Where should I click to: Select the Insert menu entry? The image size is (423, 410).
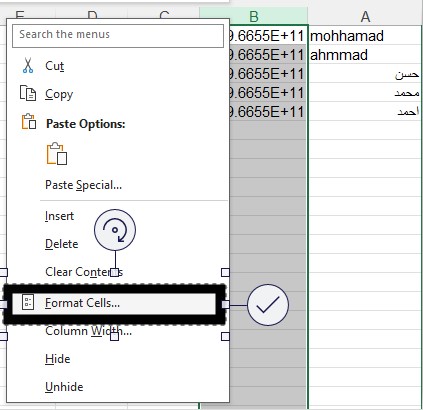tap(59, 216)
